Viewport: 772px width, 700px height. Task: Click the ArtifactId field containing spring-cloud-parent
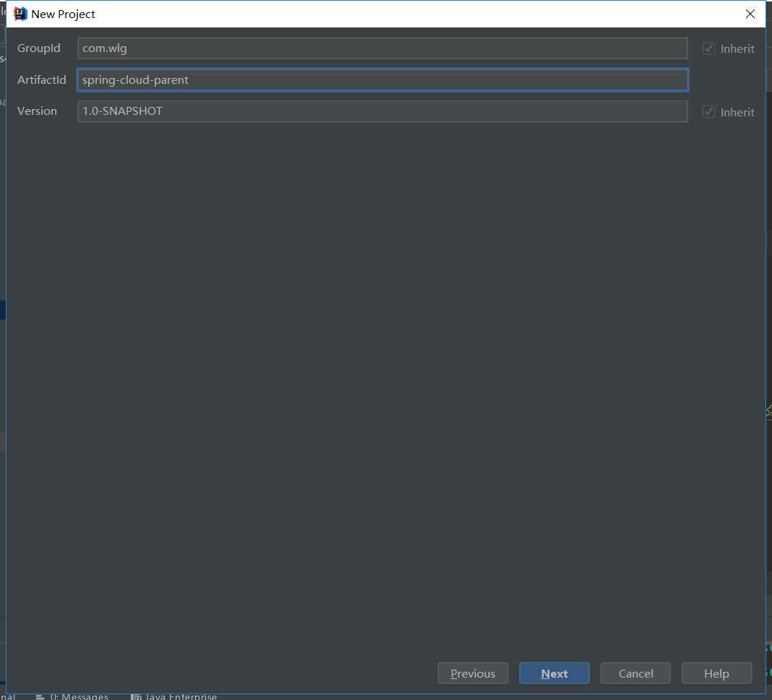[x=383, y=79]
